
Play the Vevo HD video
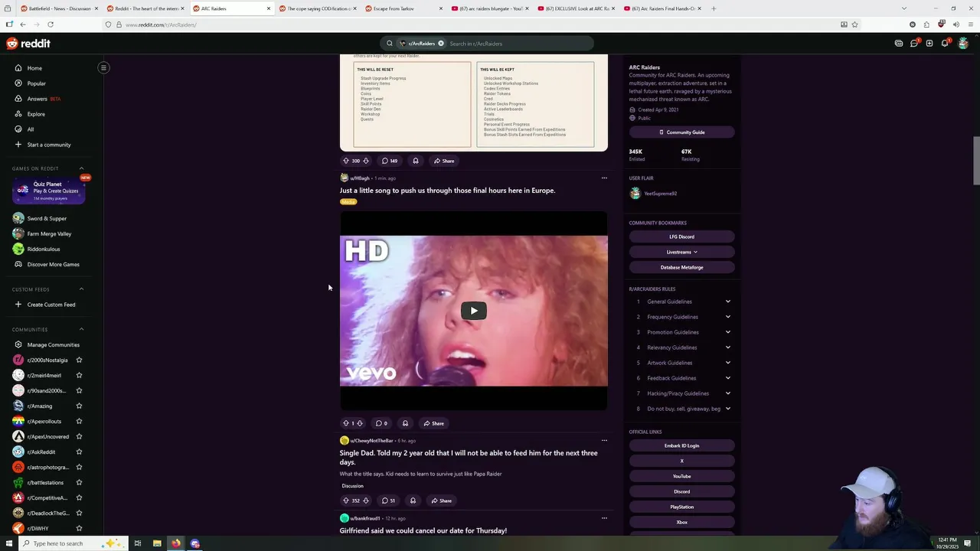(x=473, y=311)
